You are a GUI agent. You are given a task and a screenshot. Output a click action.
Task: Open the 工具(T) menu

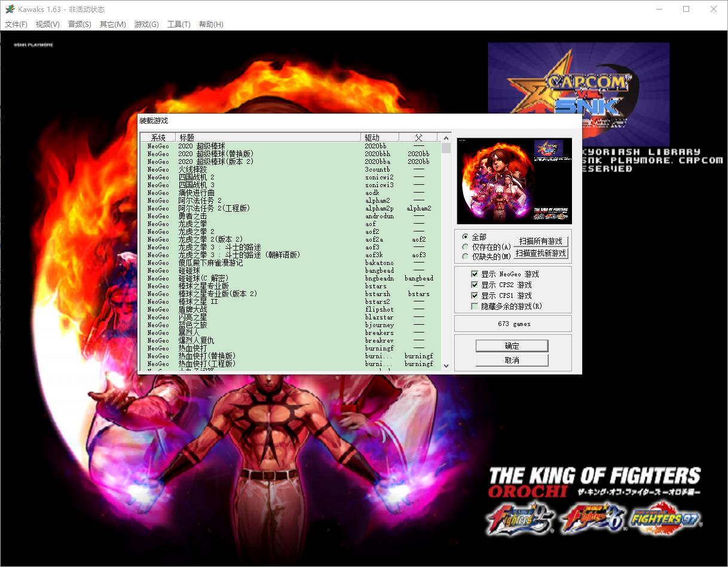(179, 25)
